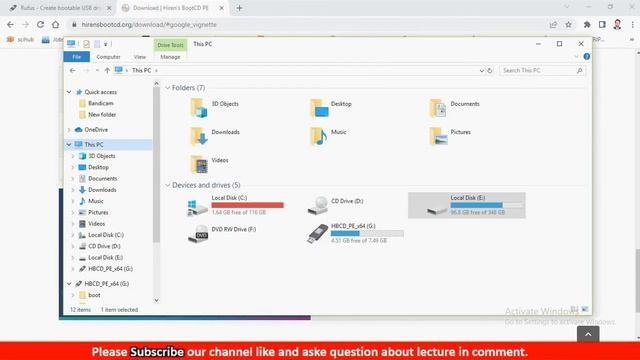Screen dimensions: 640x360
Task: Open the Documents folder icon
Action: (438, 108)
